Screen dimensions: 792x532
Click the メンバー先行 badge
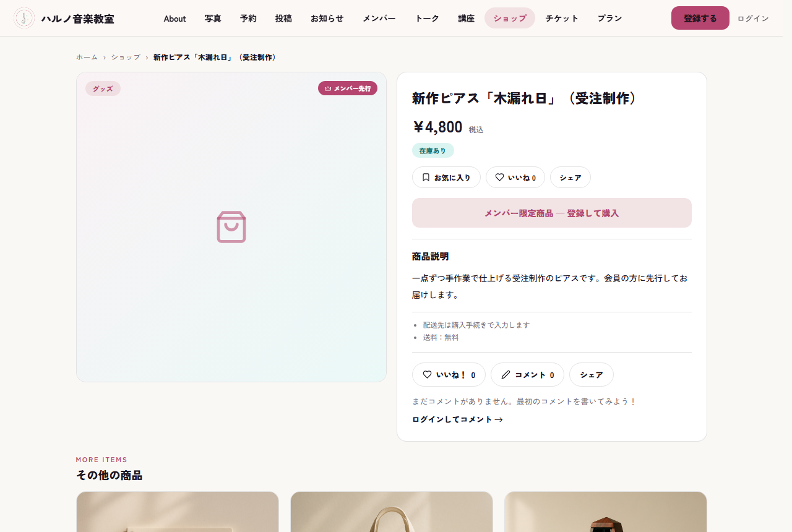pos(348,88)
